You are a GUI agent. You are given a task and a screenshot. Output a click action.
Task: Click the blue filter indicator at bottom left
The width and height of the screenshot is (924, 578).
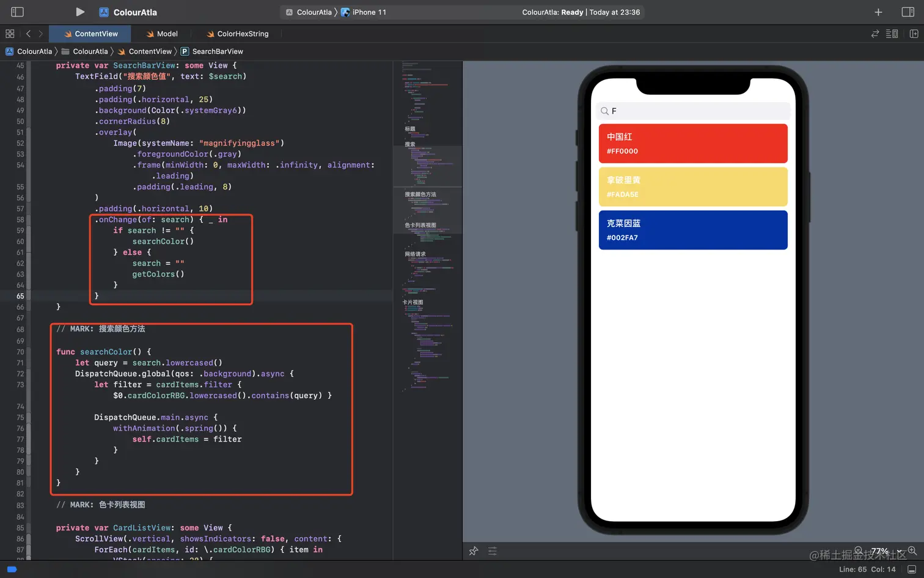12,569
